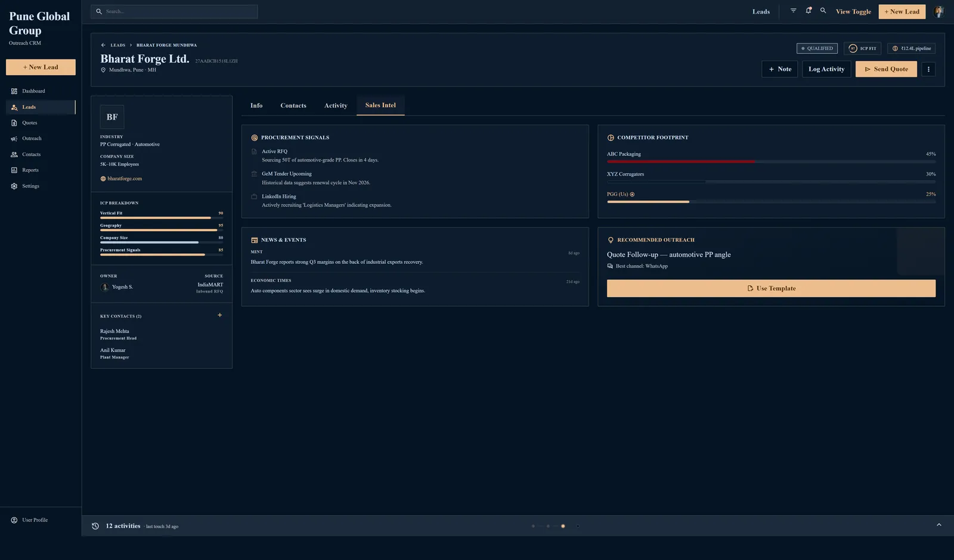Open Reports in the sidebar
954x560 pixels.
[41, 170]
